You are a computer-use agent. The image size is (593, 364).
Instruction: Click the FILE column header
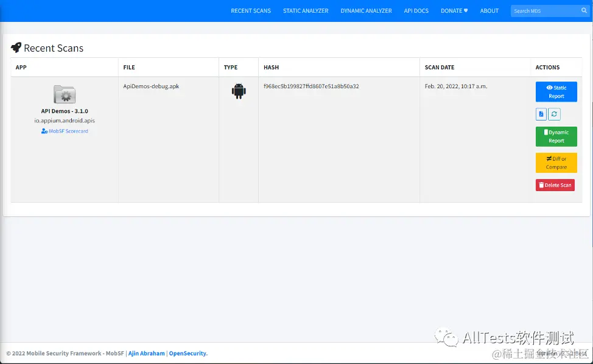[x=129, y=68]
